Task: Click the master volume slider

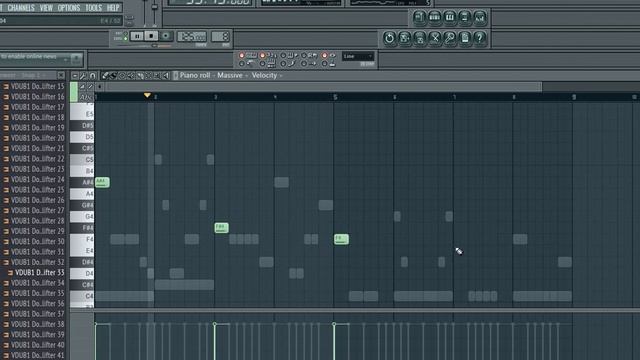Action: [x=144, y=12]
